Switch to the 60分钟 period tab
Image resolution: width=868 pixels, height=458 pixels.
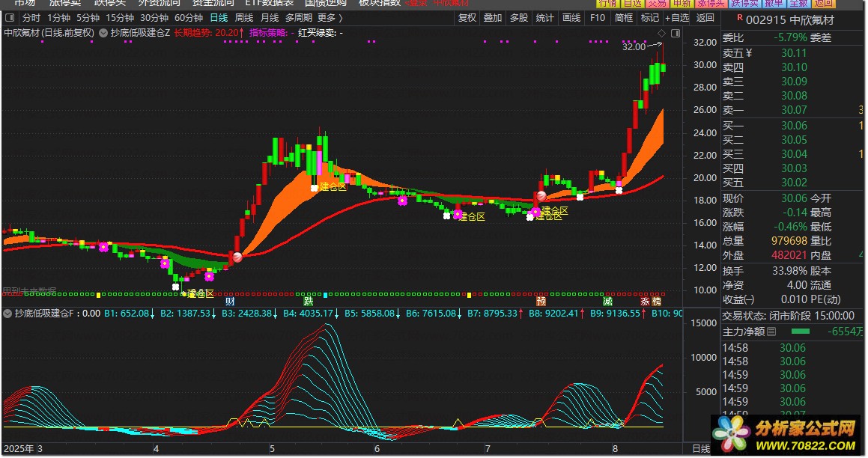click(189, 18)
